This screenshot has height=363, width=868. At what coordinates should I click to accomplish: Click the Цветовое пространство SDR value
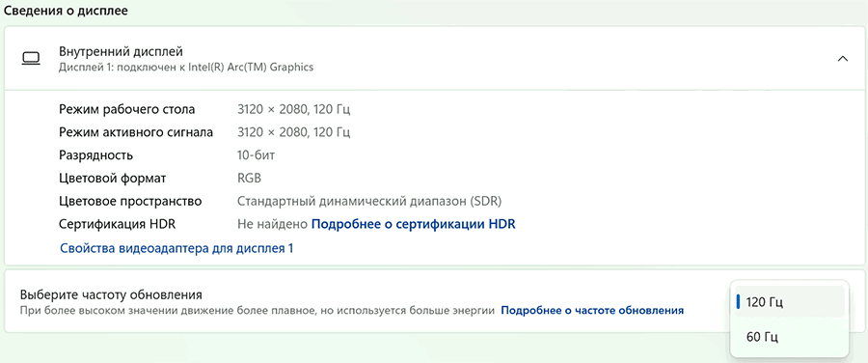(369, 201)
